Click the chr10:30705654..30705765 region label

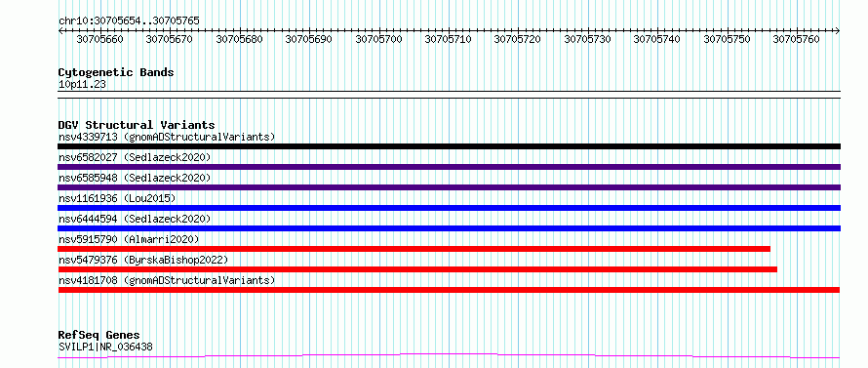(129, 20)
